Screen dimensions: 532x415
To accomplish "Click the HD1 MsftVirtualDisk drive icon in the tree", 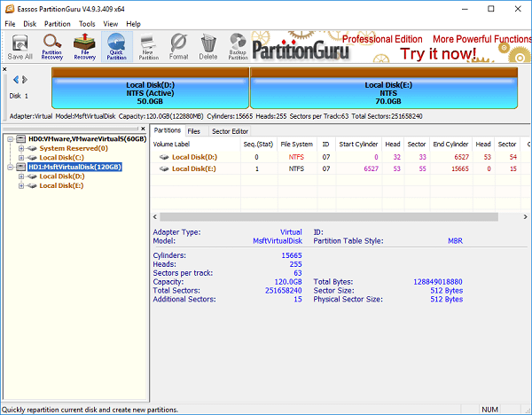I will pos(21,167).
